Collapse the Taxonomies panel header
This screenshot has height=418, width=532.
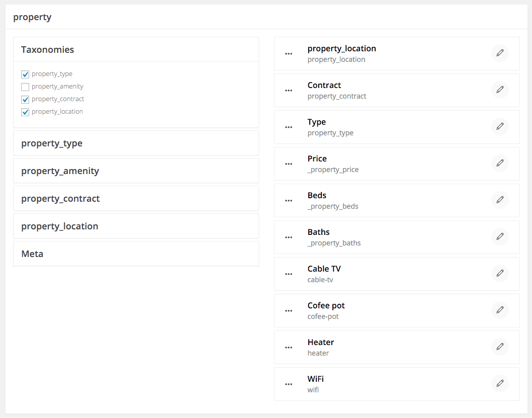(136, 50)
